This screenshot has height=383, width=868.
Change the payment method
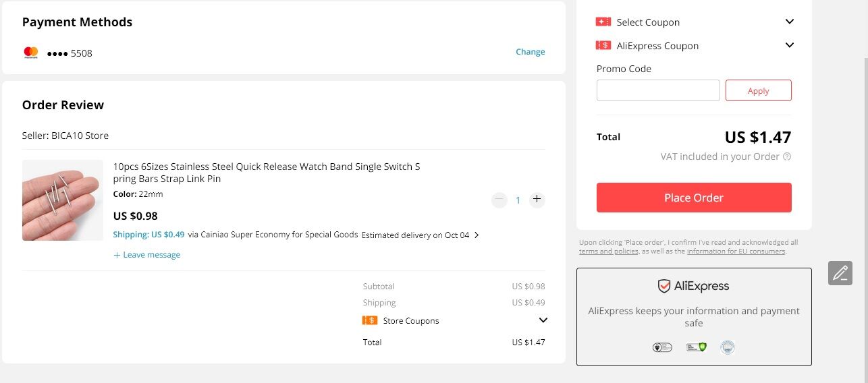point(530,52)
